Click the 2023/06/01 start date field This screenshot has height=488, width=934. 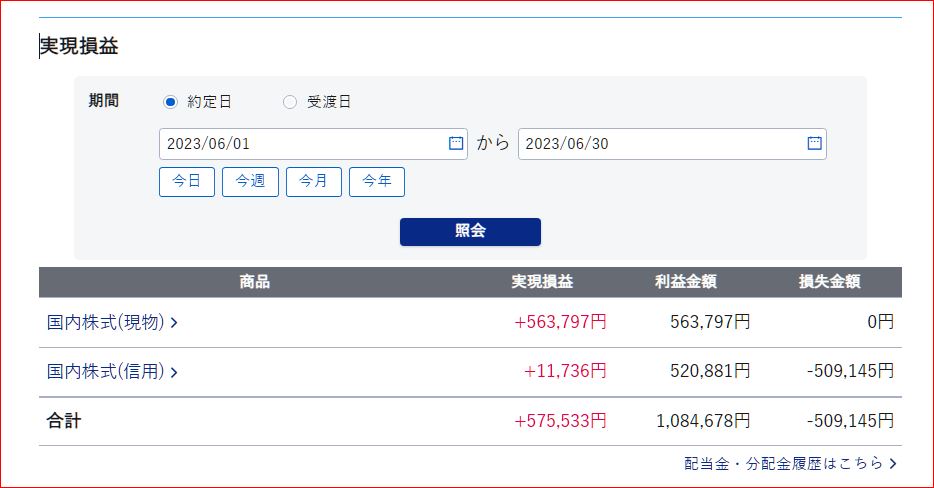click(x=300, y=144)
